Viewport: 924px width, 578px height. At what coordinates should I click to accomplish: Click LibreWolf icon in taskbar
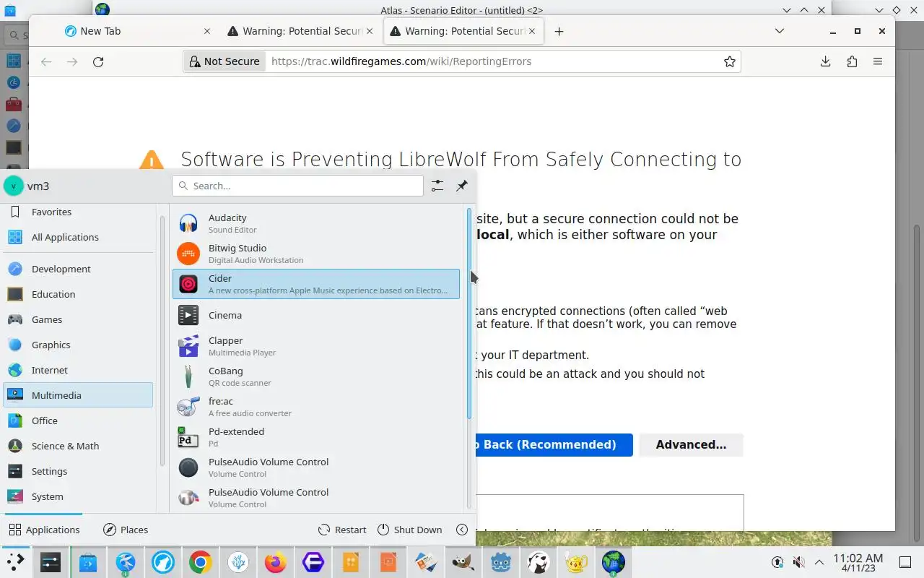pos(163,562)
